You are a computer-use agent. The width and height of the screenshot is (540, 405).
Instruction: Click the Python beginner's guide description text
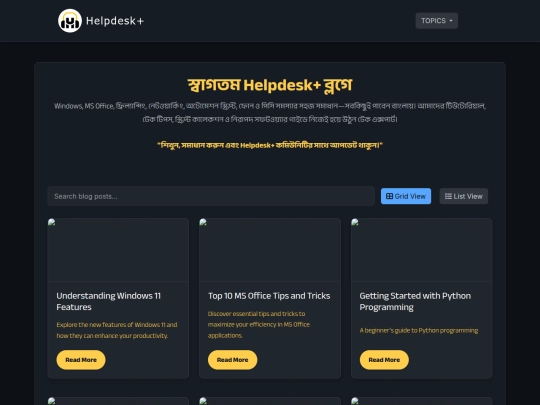(419, 331)
